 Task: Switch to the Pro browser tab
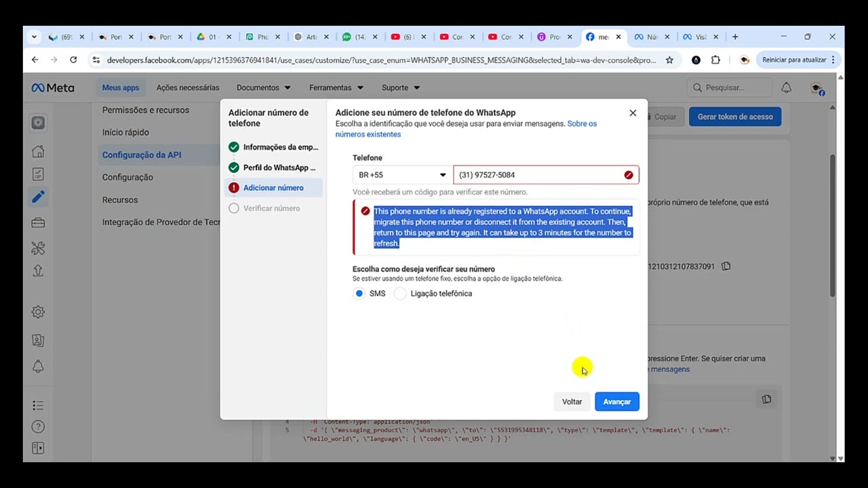coord(556,37)
